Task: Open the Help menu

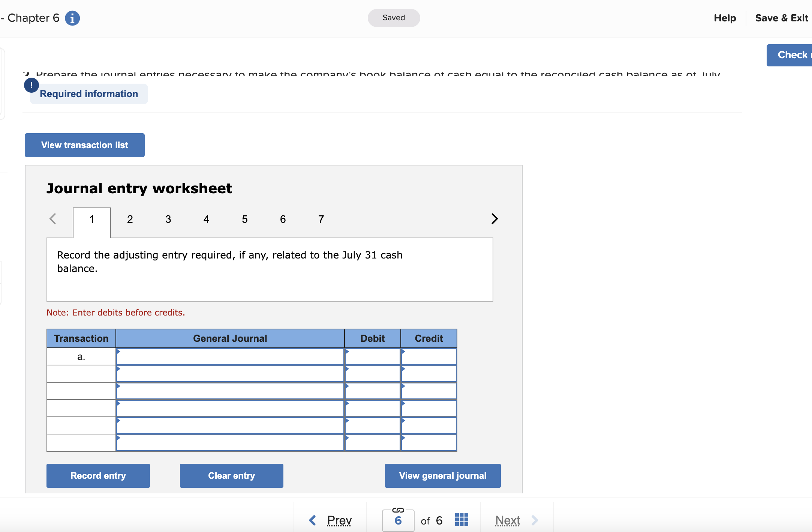Action: pos(725,18)
